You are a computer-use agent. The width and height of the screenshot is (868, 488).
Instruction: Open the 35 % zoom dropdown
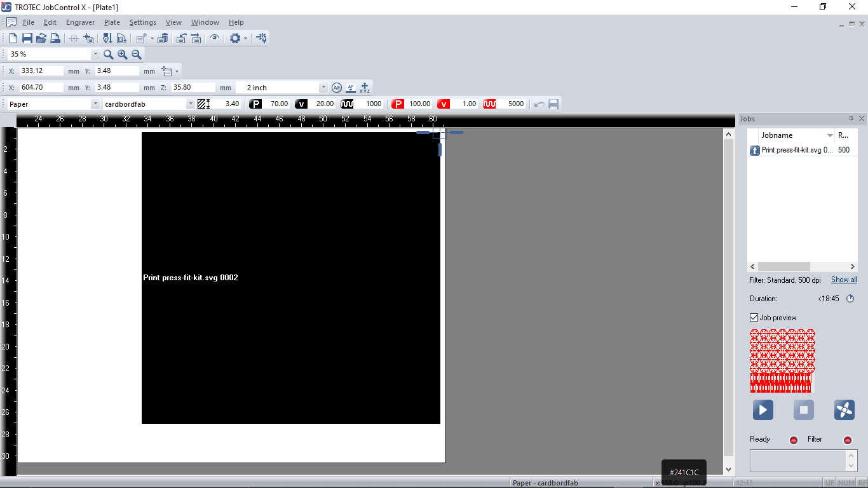(95, 55)
